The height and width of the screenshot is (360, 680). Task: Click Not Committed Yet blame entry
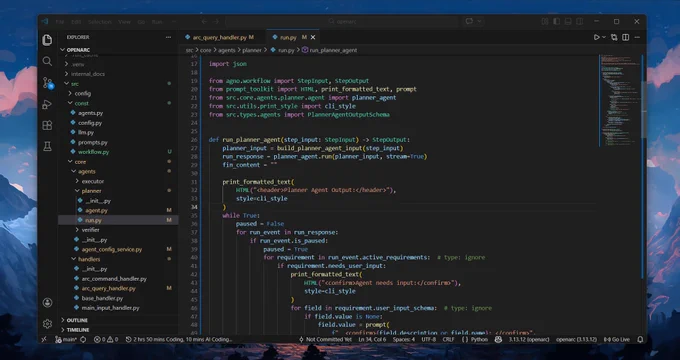click(325, 339)
